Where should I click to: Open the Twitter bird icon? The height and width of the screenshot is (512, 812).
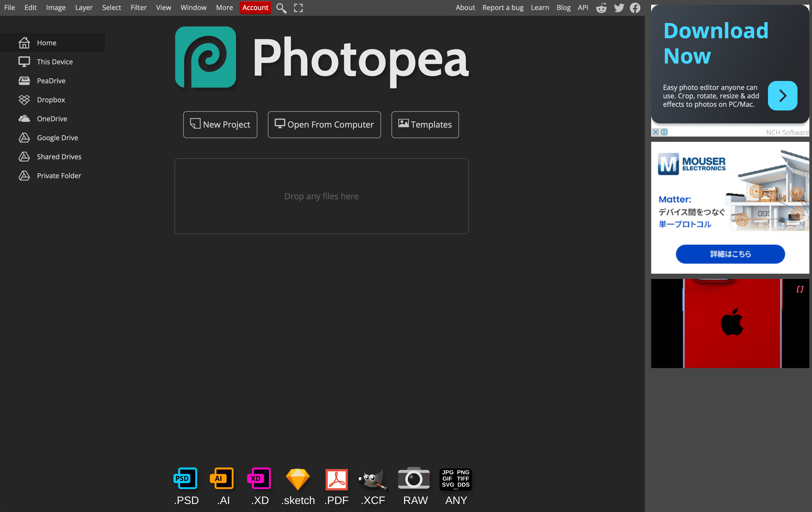[619, 8]
